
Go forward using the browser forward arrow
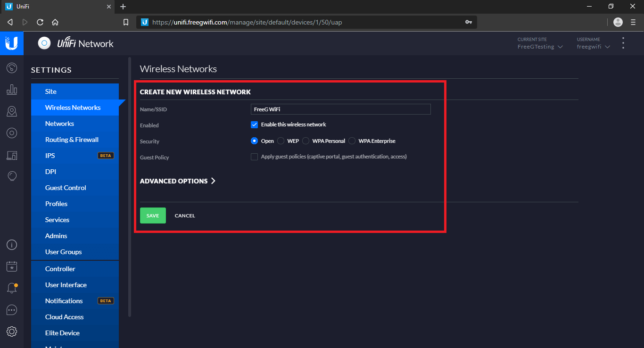(25, 22)
